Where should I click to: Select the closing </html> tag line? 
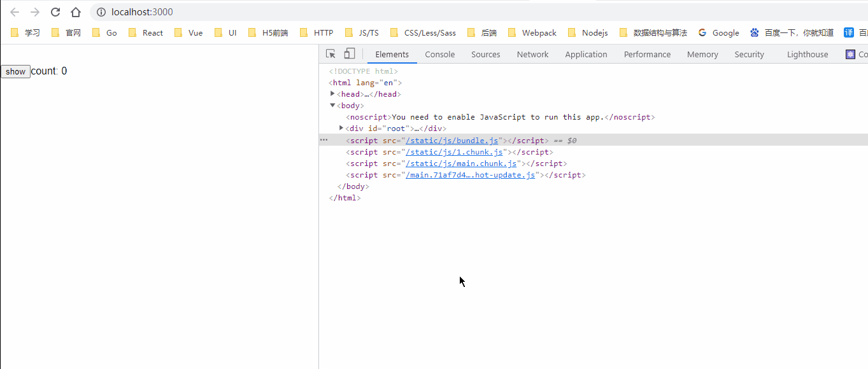(345, 198)
